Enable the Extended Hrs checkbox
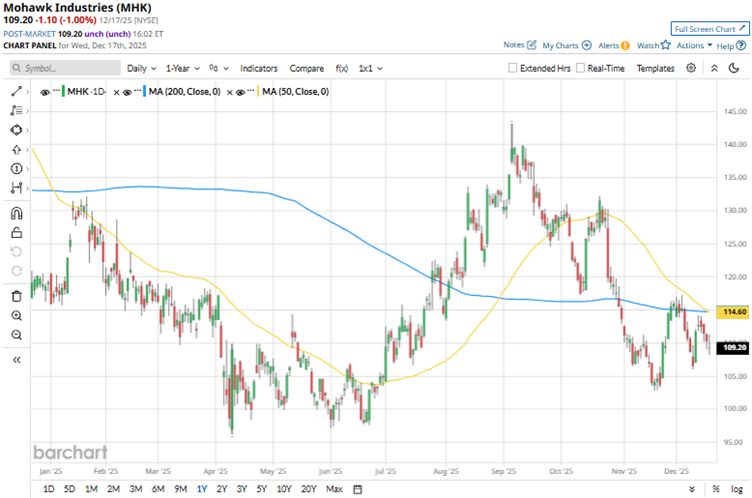 tap(512, 68)
